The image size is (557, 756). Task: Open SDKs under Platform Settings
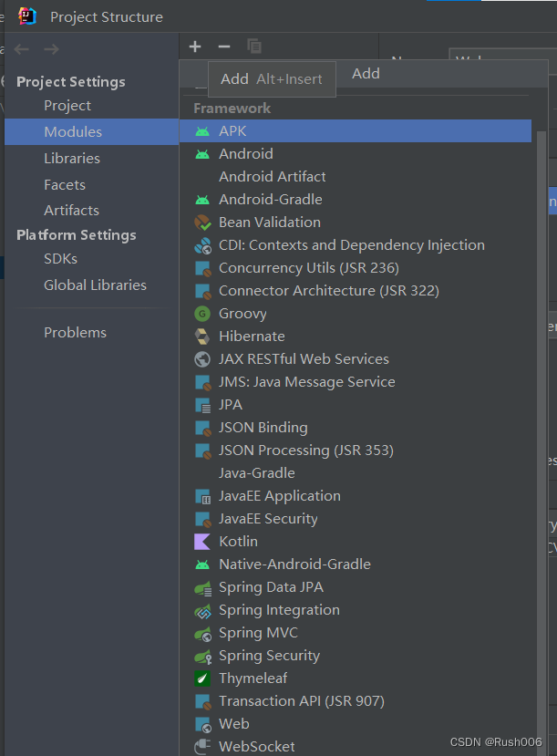91,259
